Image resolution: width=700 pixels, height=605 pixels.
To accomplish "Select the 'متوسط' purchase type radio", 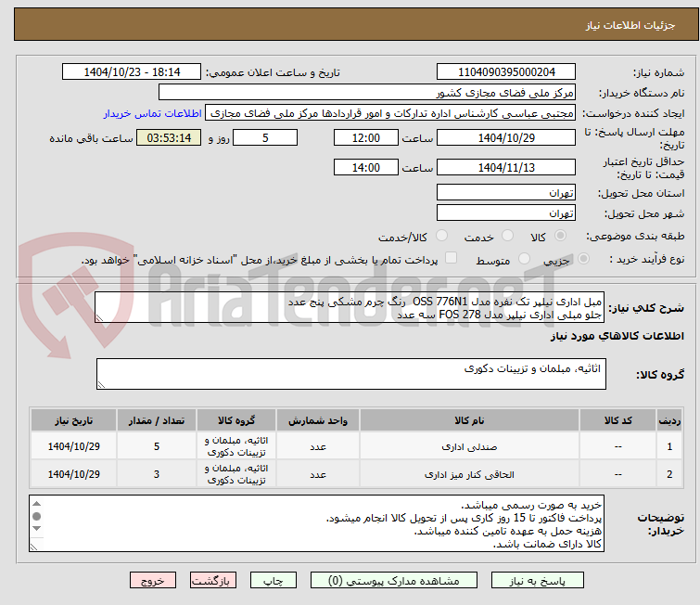I will (524, 259).
